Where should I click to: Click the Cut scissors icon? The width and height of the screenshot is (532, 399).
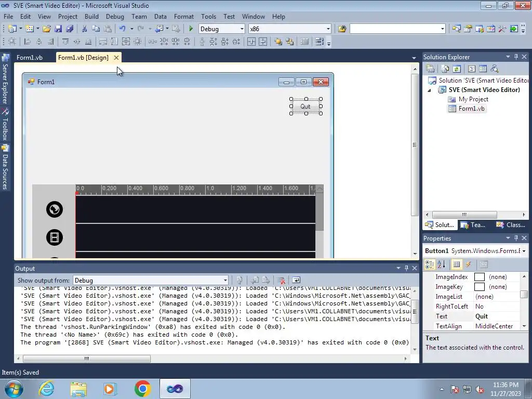85,29
